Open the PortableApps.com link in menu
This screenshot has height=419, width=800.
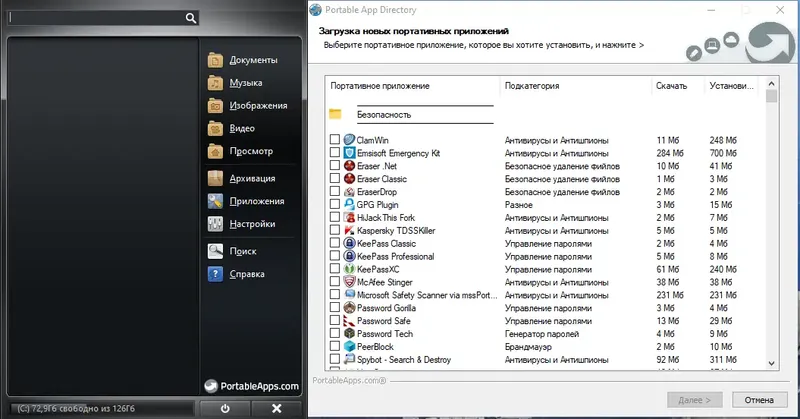pos(252,386)
